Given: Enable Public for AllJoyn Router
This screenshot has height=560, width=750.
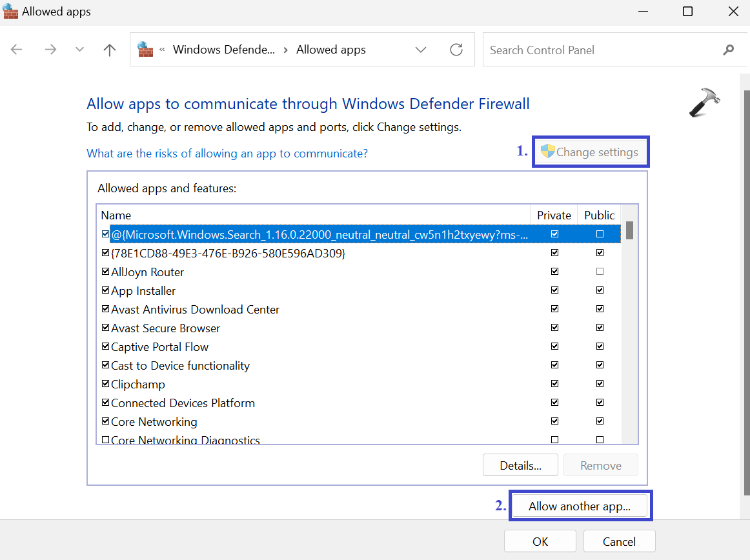Looking at the screenshot, I should (x=600, y=272).
